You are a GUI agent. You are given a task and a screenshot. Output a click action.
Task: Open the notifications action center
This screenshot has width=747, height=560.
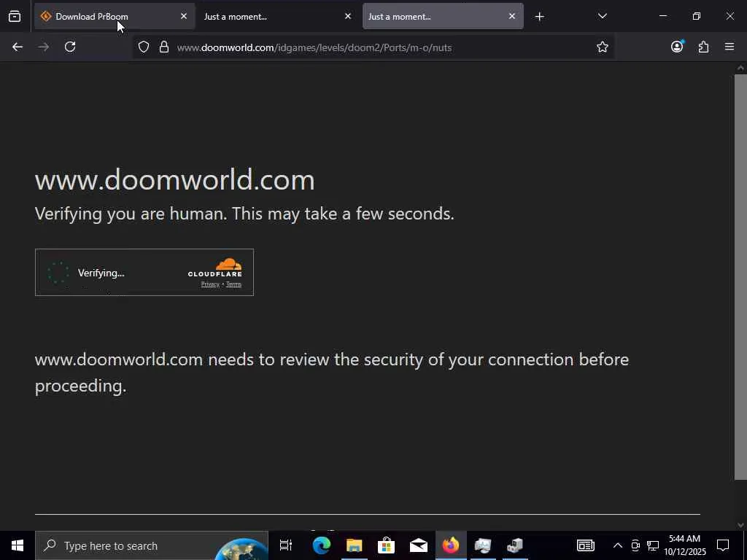click(723, 545)
